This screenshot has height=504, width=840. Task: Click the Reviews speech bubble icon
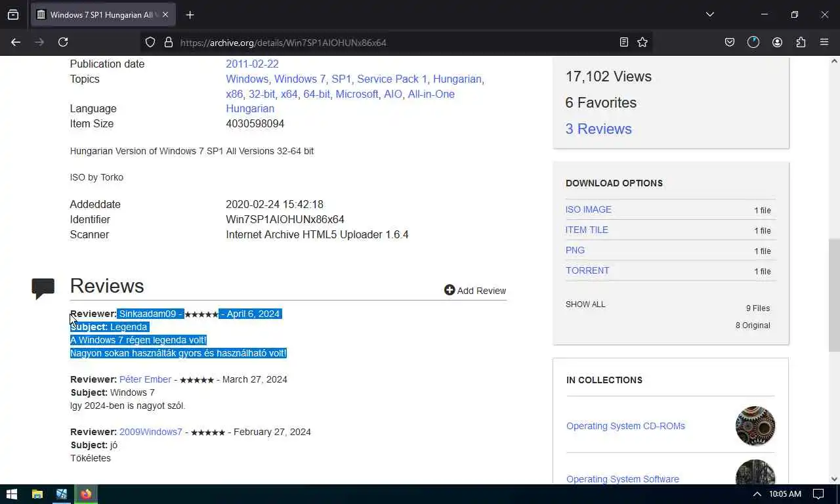[43, 288]
